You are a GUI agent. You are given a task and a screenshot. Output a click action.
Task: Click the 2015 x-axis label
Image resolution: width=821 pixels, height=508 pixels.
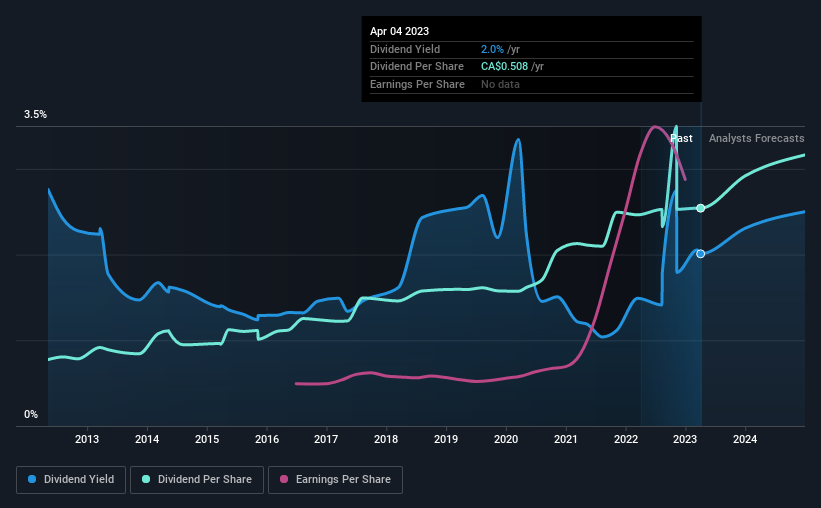point(207,439)
